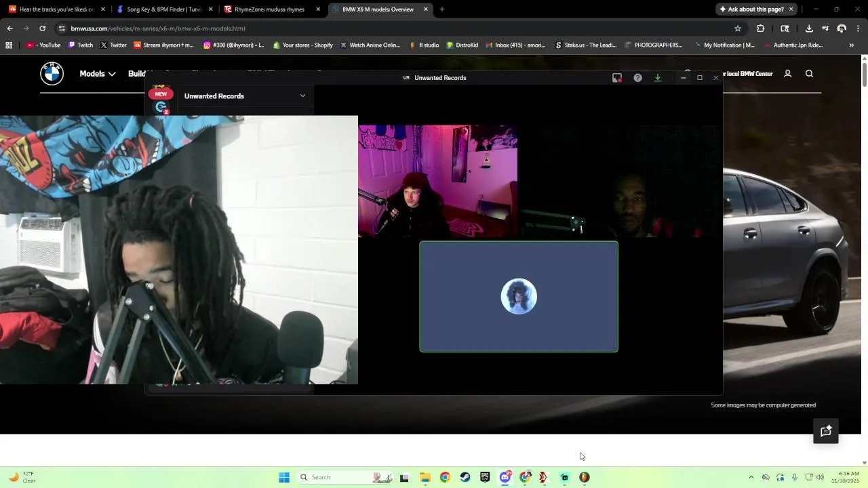Open the Stake.us bookmark
Viewport: 868px width, 488px height.
(x=586, y=45)
